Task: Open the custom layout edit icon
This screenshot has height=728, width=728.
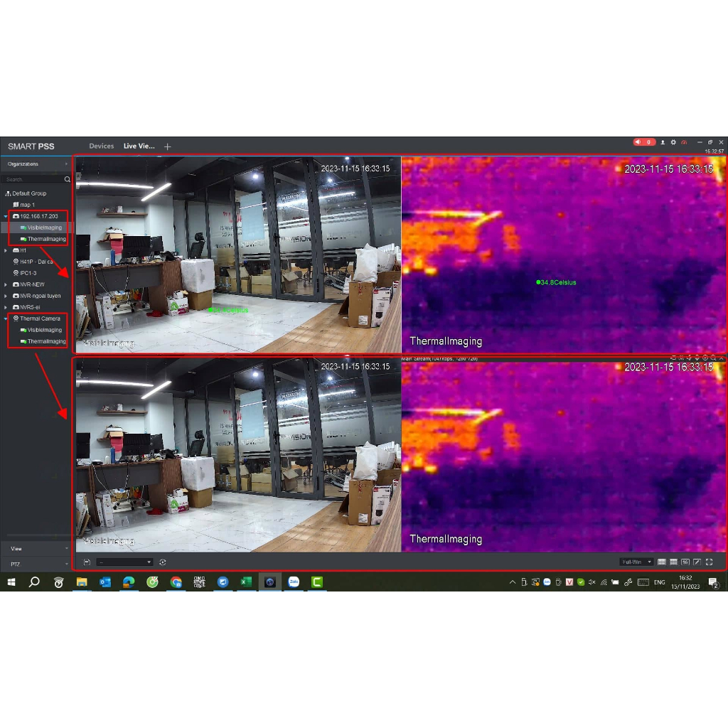Action: pyautogui.click(x=697, y=562)
